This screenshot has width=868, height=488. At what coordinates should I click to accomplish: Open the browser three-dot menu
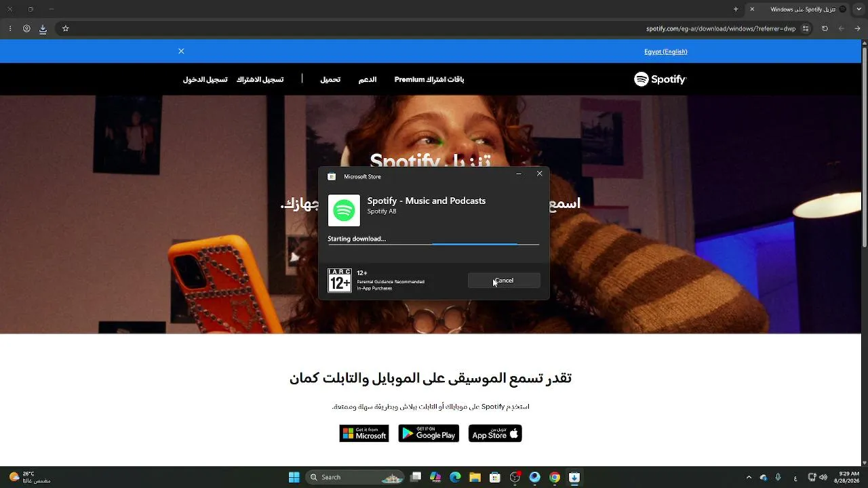(10, 28)
